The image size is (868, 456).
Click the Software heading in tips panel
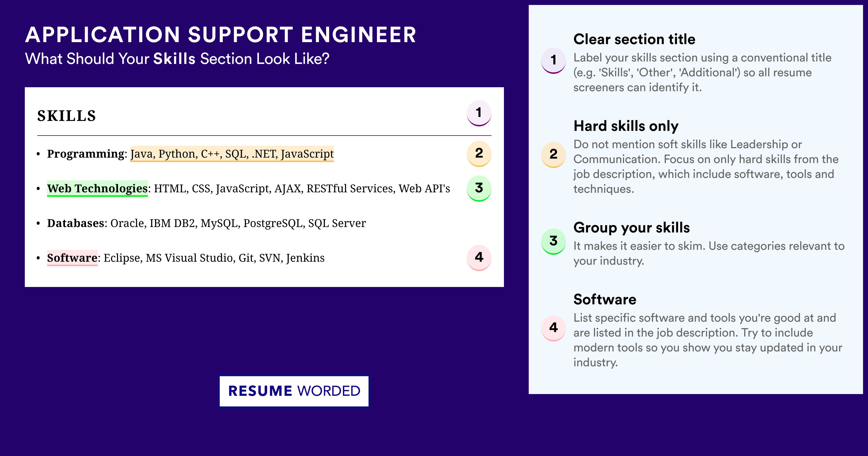click(605, 299)
